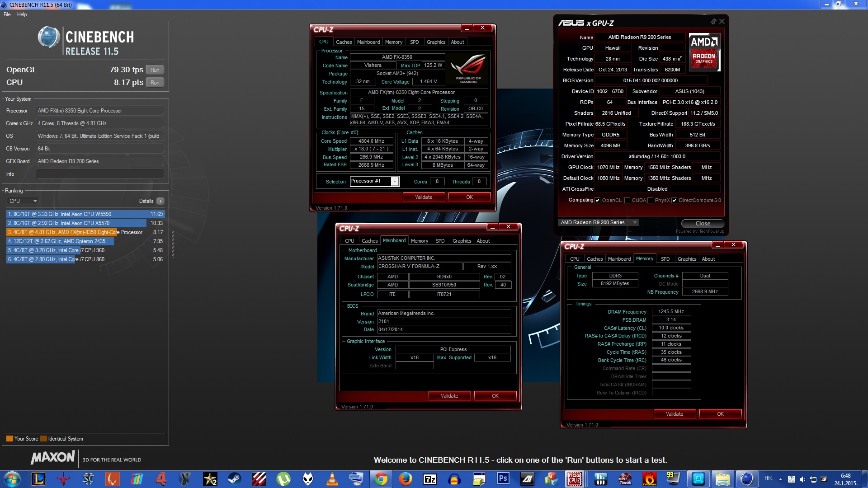The image size is (868, 488).
Task: Switch to Memory tab in Mainboard CPU-Z window
Action: (419, 241)
